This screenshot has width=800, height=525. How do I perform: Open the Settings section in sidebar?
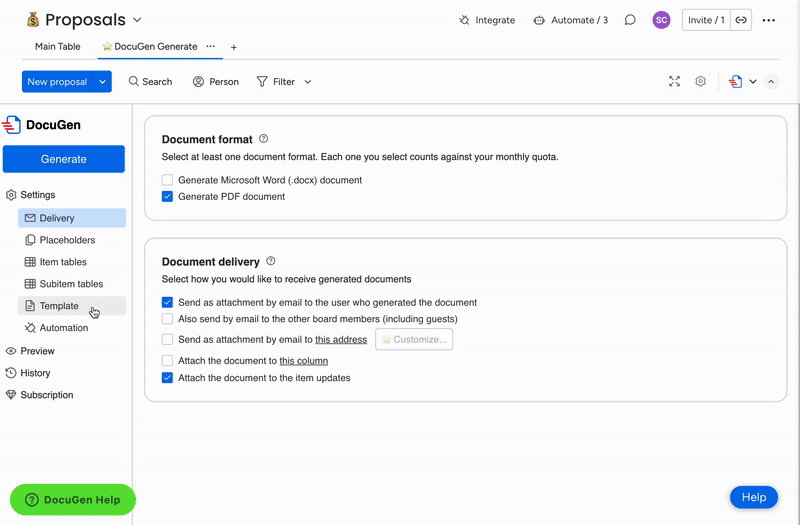click(31, 195)
